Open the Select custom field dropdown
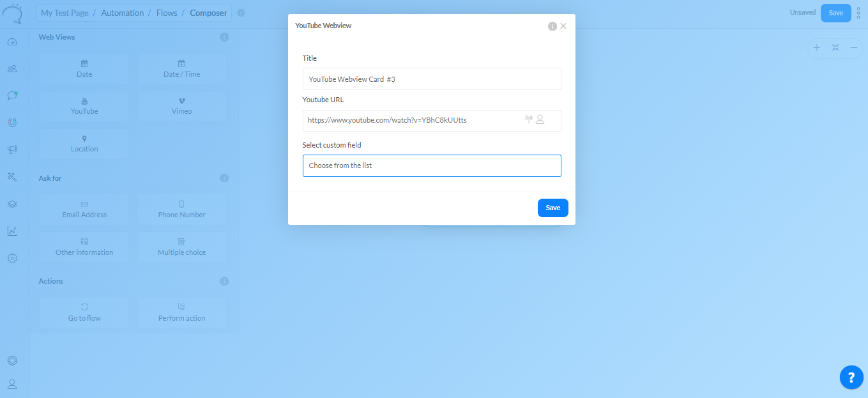The width and height of the screenshot is (868, 398). (x=432, y=165)
